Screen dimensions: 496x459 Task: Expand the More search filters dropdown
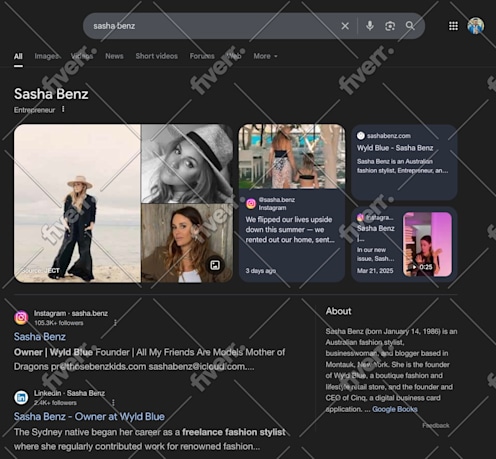pyautogui.click(x=265, y=56)
